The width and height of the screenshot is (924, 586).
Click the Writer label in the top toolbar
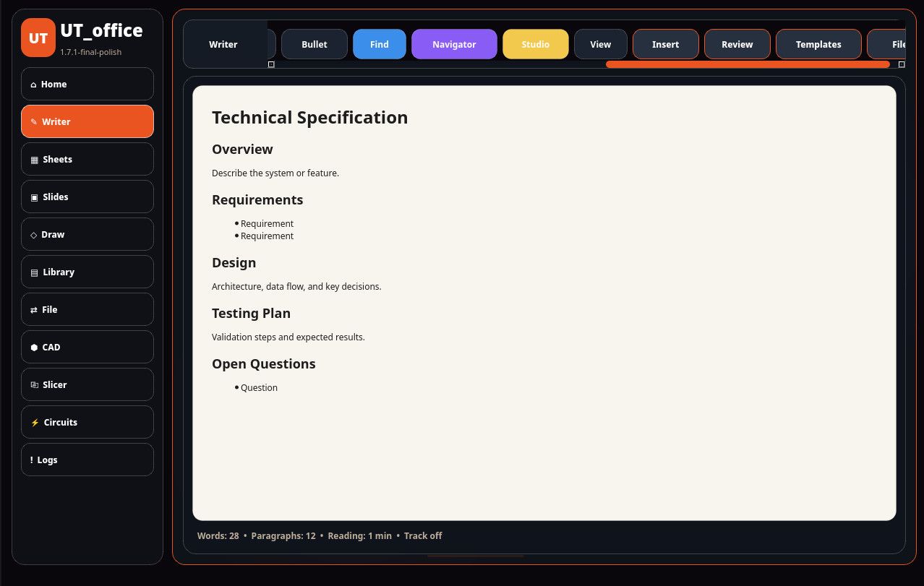tap(223, 44)
